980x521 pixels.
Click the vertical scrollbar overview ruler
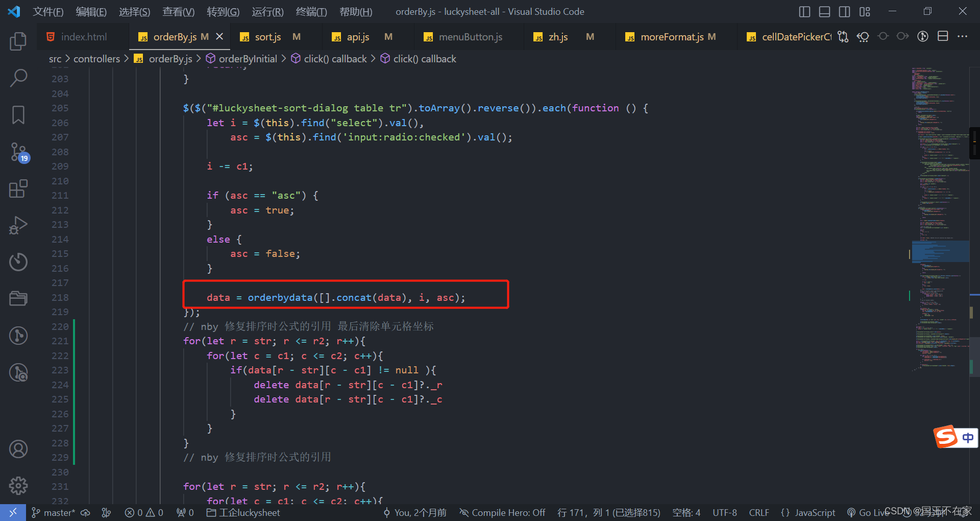pos(974,286)
